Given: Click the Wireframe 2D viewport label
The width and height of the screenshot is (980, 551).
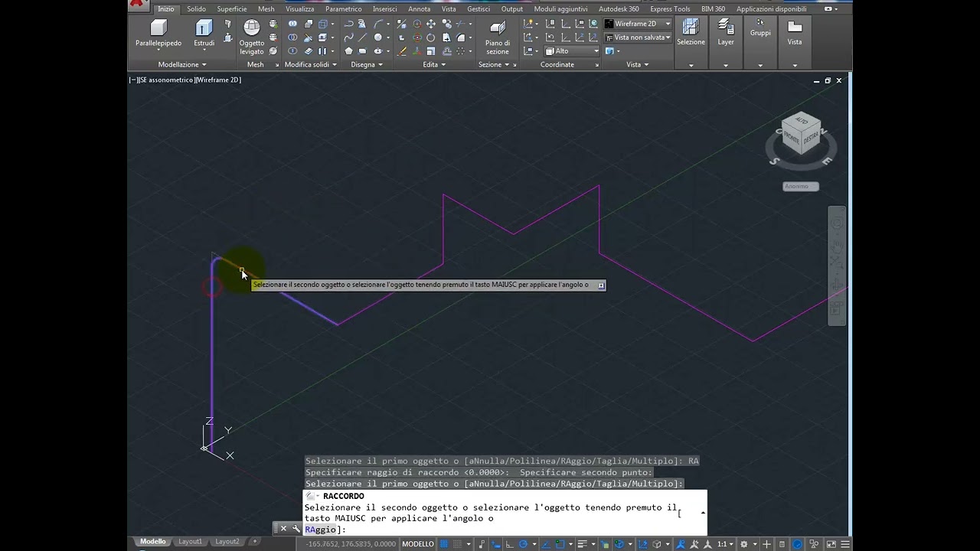Looking at the screenshot, I should (218, 80).
